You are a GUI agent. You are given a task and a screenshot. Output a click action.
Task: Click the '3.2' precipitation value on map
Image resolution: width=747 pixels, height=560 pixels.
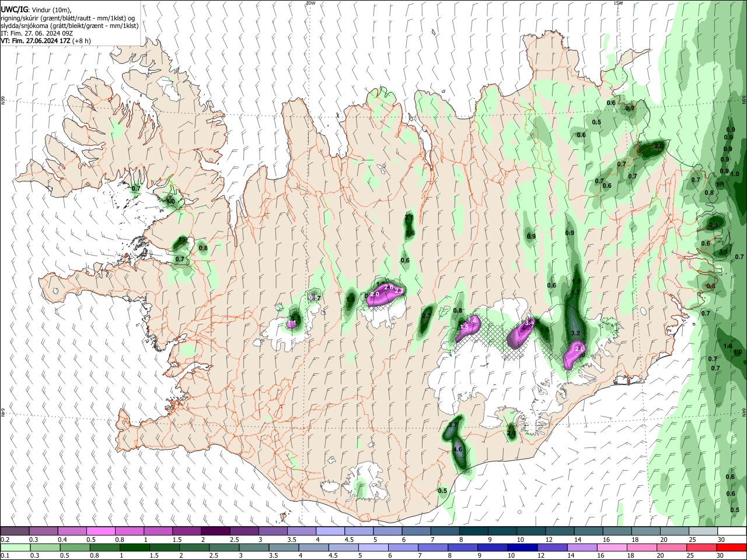[575, 333]
